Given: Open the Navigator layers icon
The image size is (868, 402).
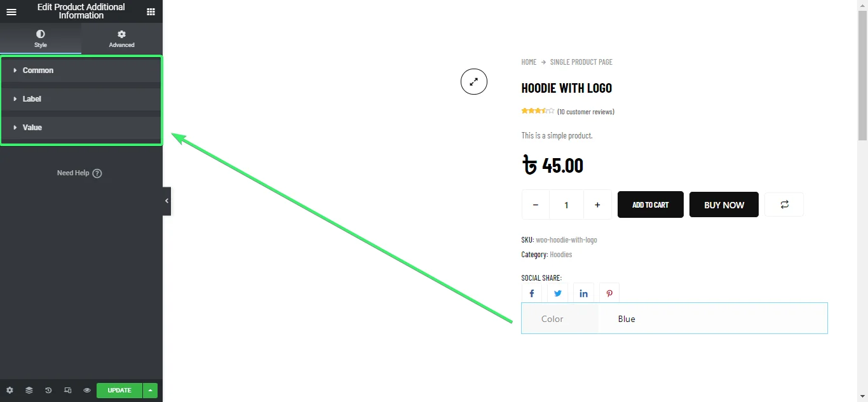Looking at the screenshot, I should point(29,390).
